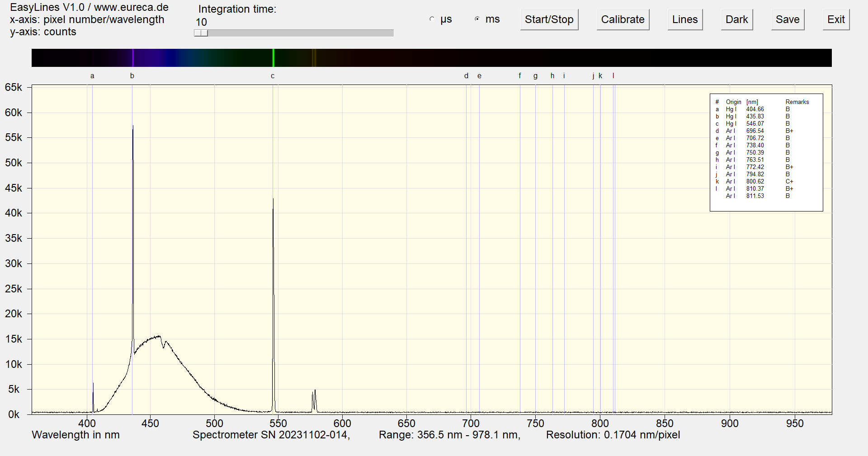Click the 794.82 wavelength entry
The height and width of the screenshot is (456, 868).
point(755,174)
